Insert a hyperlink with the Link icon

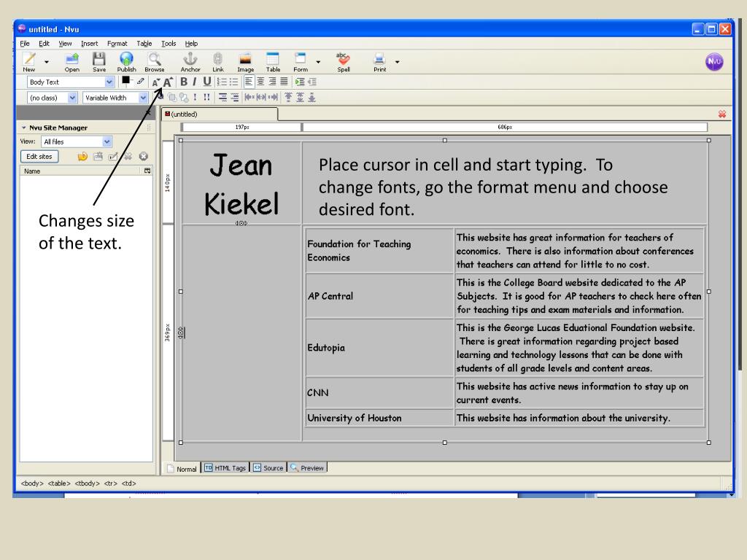click(x=217, y=62)
